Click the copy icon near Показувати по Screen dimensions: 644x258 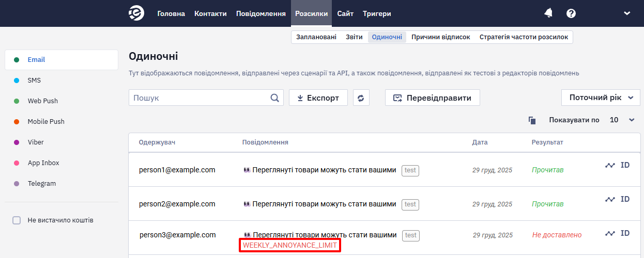[532, 120]
